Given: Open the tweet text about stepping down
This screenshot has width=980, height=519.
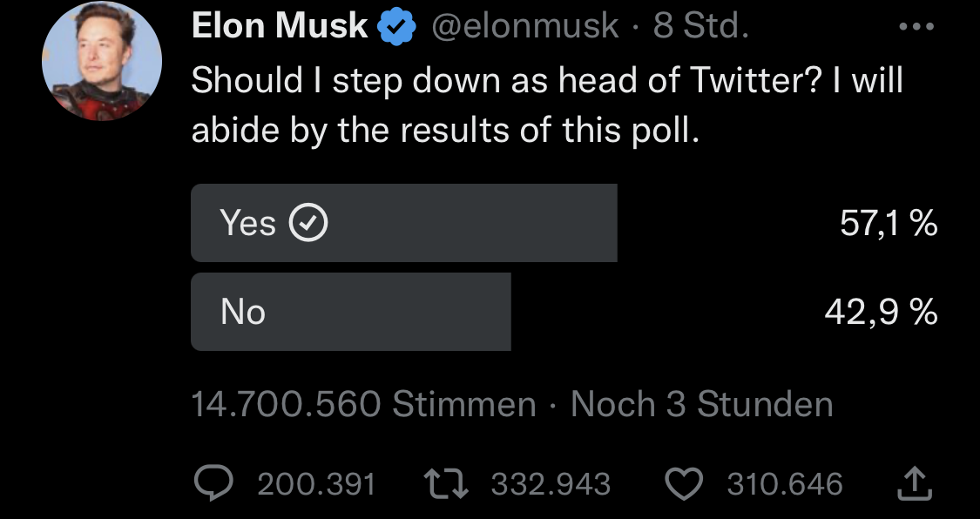Looking at the screenshot, I should (x=546, y=104).
